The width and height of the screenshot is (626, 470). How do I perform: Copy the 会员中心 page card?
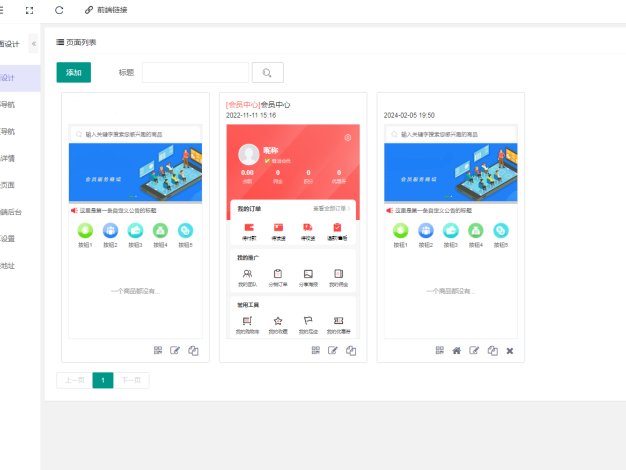pos(351,350)
